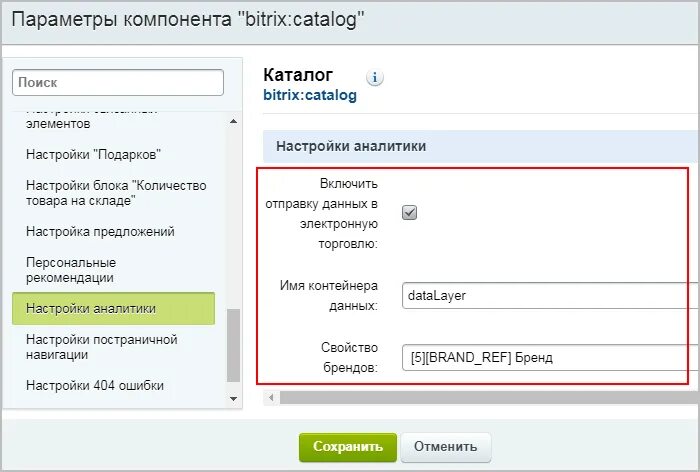Click the Имя контейнера данных label

[x=329, y=296]
